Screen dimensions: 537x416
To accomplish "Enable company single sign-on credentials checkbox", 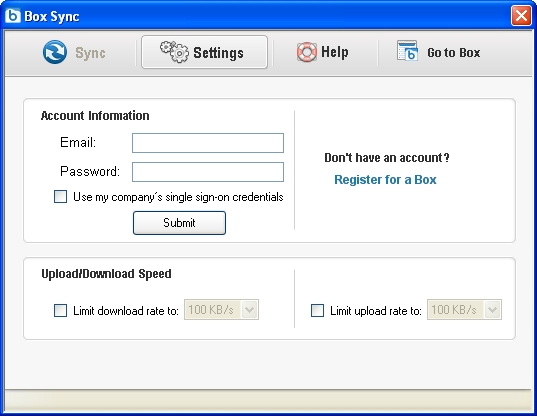I will pyautogui.click(x=60, y=197).
